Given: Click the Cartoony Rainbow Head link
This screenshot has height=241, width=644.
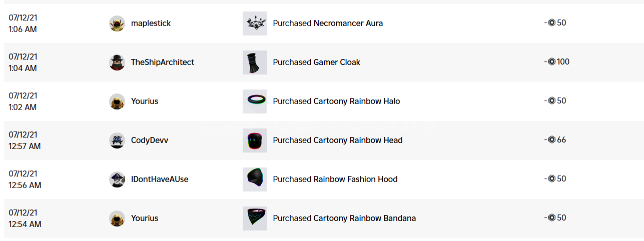Looking at the screenshot, I should [358, 140].
